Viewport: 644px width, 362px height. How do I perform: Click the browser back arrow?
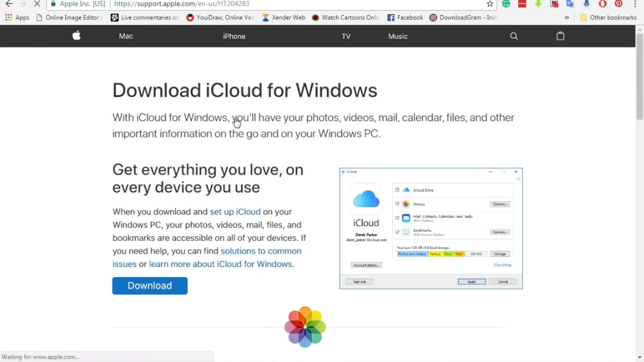point(9,4)
